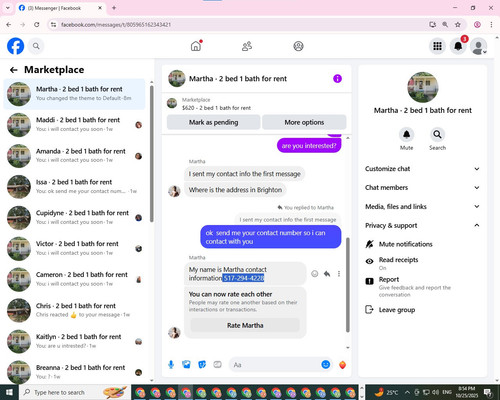Open conversation information purple icon

click(337, 79)
